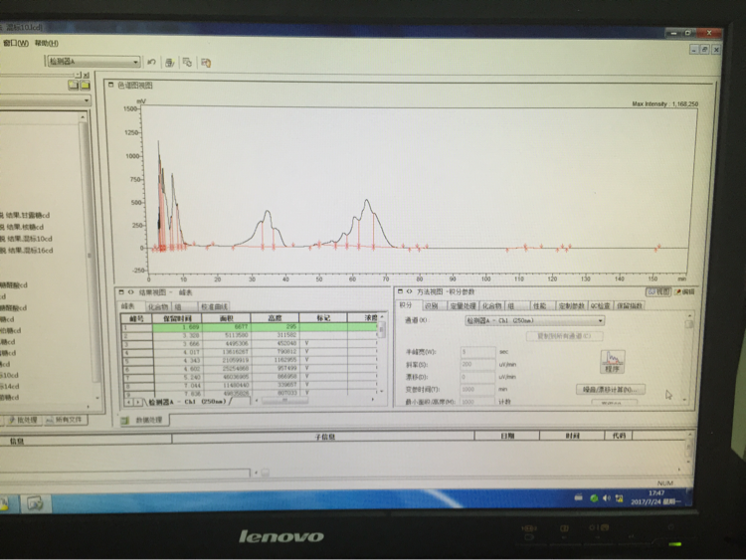Click the rightmost toolbar table icon

point(206,63)
